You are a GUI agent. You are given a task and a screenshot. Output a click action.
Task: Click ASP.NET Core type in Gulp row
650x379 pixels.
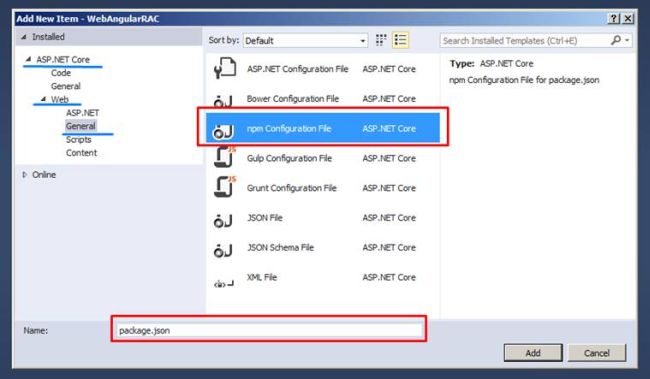coord(389,158)
